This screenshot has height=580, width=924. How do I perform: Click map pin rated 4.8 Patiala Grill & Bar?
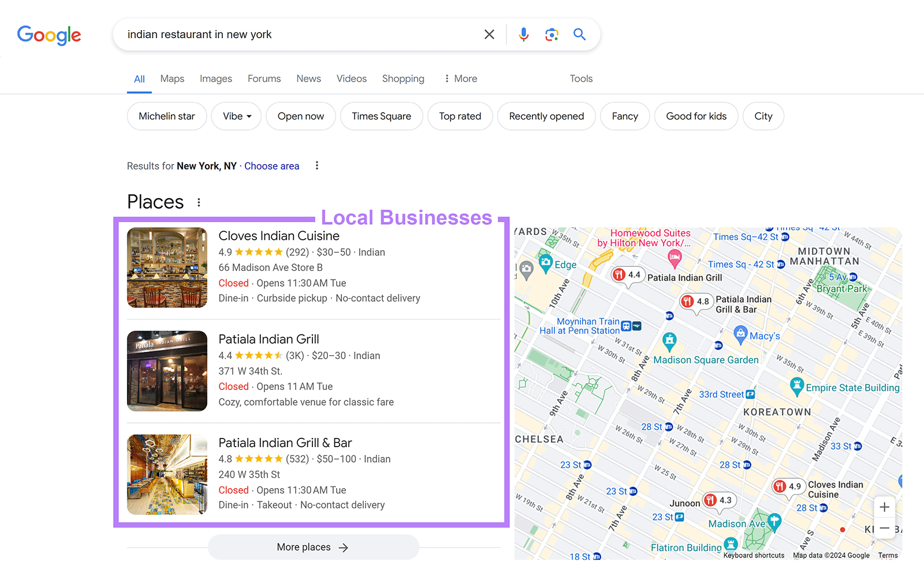[x=695, y=302]
